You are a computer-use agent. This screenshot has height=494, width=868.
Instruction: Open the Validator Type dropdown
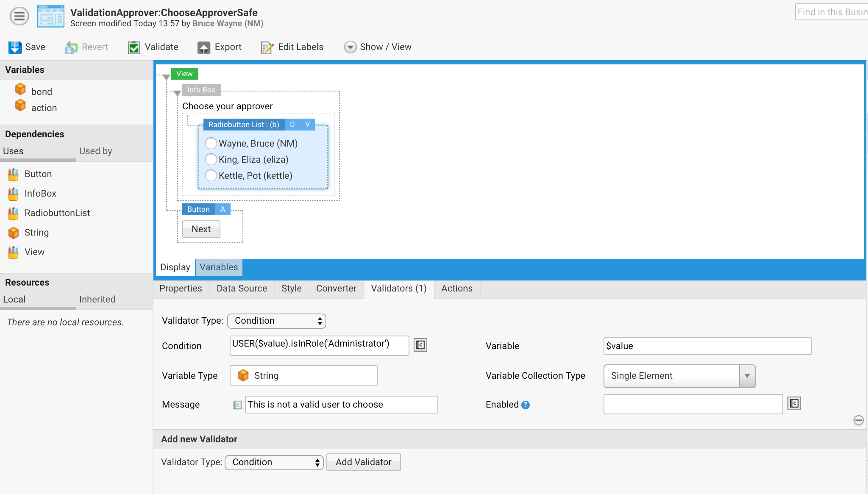[276, 321]
